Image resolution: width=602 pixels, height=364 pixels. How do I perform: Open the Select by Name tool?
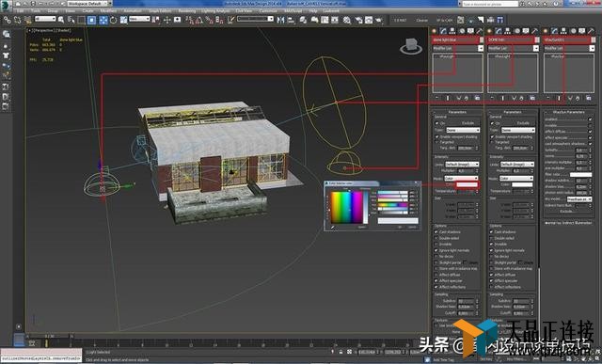[71, 20]
